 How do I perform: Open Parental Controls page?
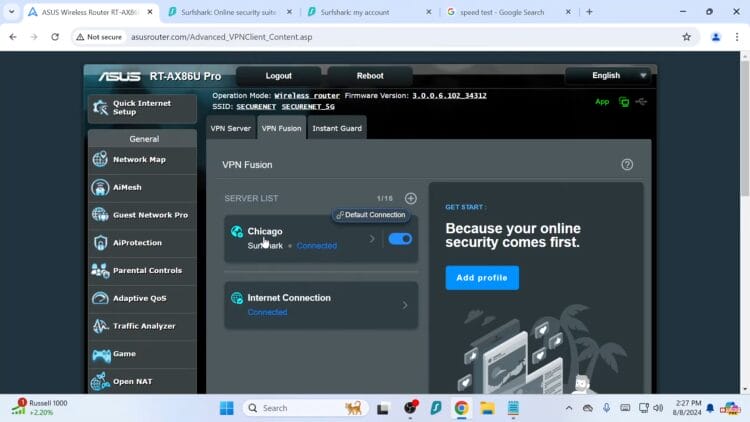coord(142,270)
